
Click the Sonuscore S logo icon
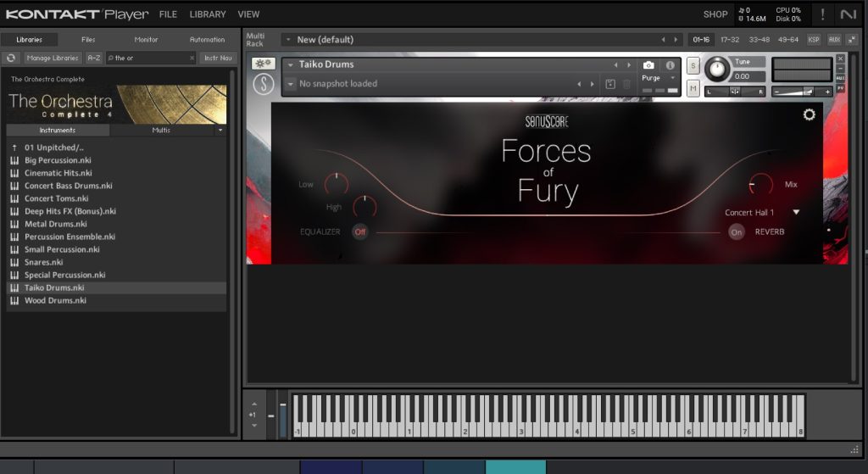pos(263,84)
